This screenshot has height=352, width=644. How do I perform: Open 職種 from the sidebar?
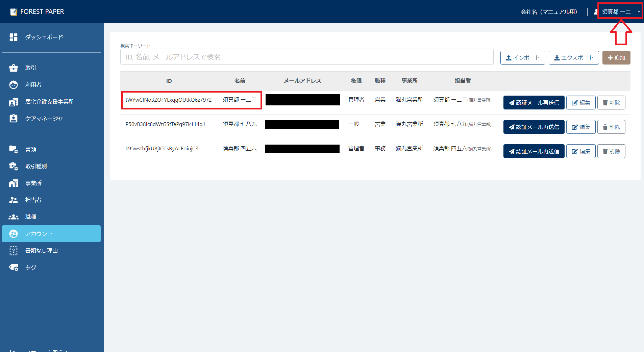click(x=14, y=217)
